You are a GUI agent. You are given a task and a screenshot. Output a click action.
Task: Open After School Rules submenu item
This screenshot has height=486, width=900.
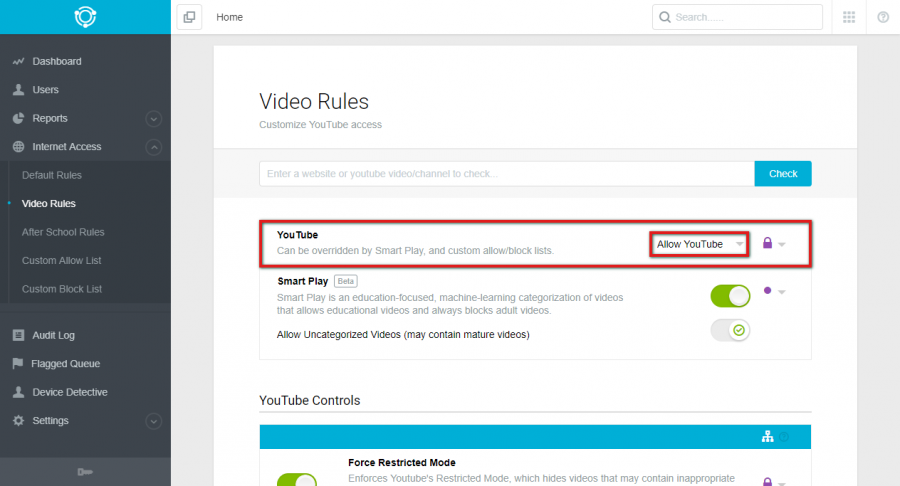(63, 232)
